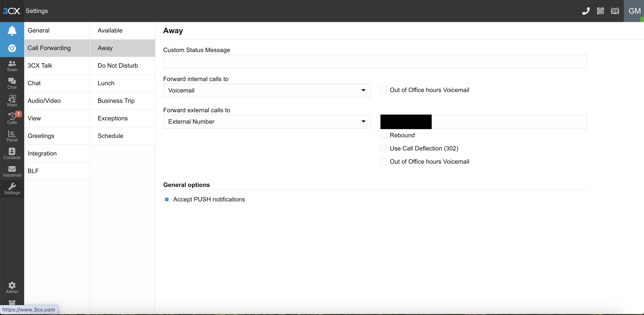
Task: Open the Exceptions forwarding page
Action: point(113,118)
